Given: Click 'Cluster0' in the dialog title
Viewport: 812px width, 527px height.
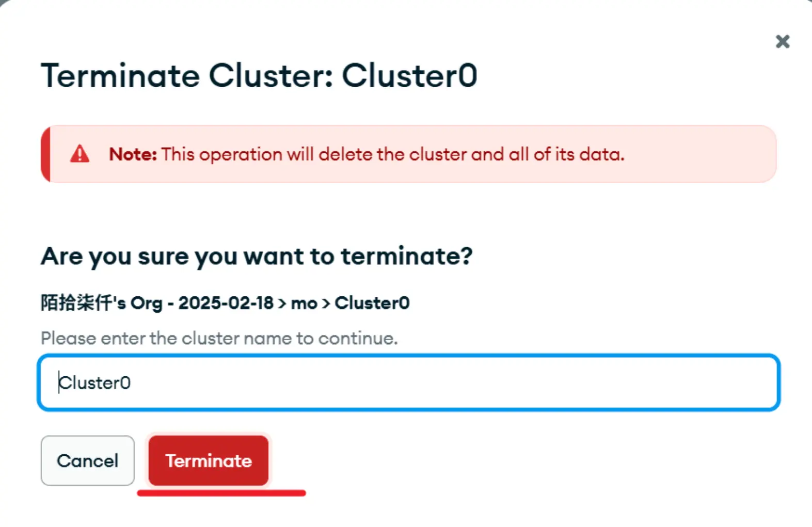Looking at the screenshot, I should tap(409, 76).
